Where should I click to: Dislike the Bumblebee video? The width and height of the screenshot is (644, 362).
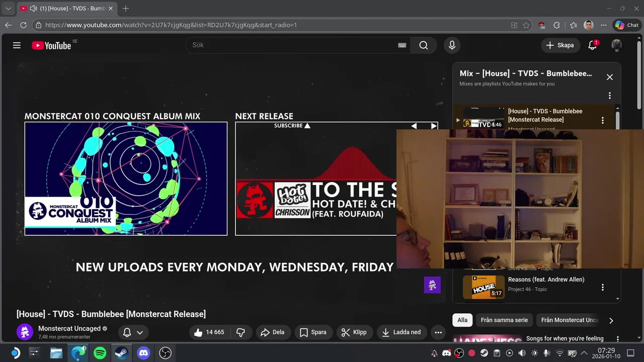(x=241, y=332)
